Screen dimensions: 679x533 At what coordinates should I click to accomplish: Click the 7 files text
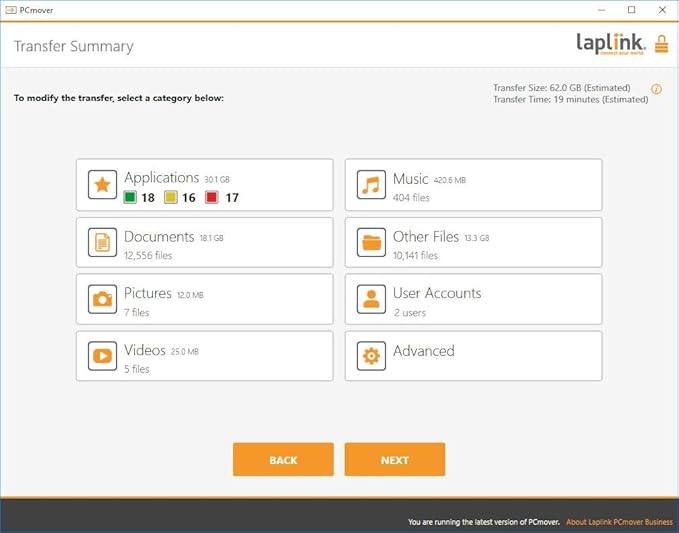137,312
